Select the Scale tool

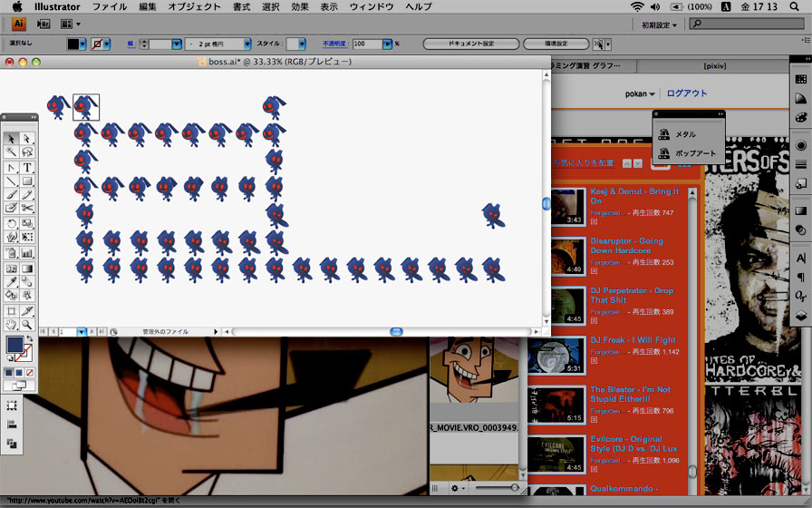(27, 224)
